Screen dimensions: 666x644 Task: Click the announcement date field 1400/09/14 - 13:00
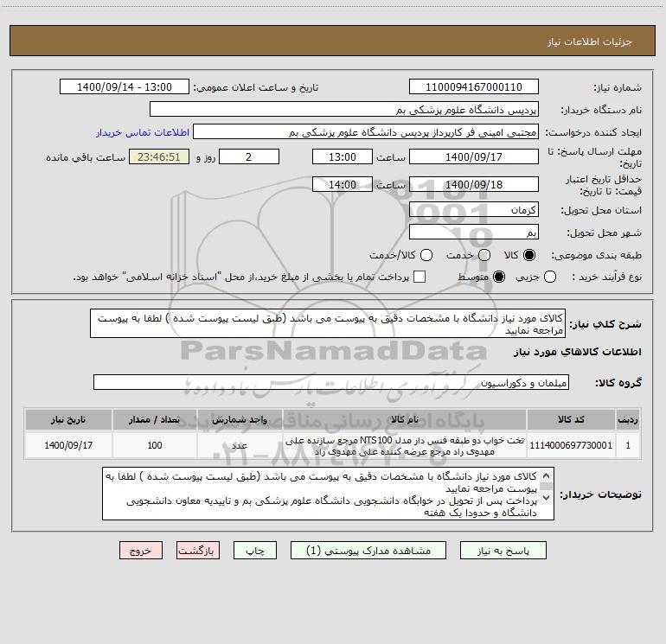125,87
